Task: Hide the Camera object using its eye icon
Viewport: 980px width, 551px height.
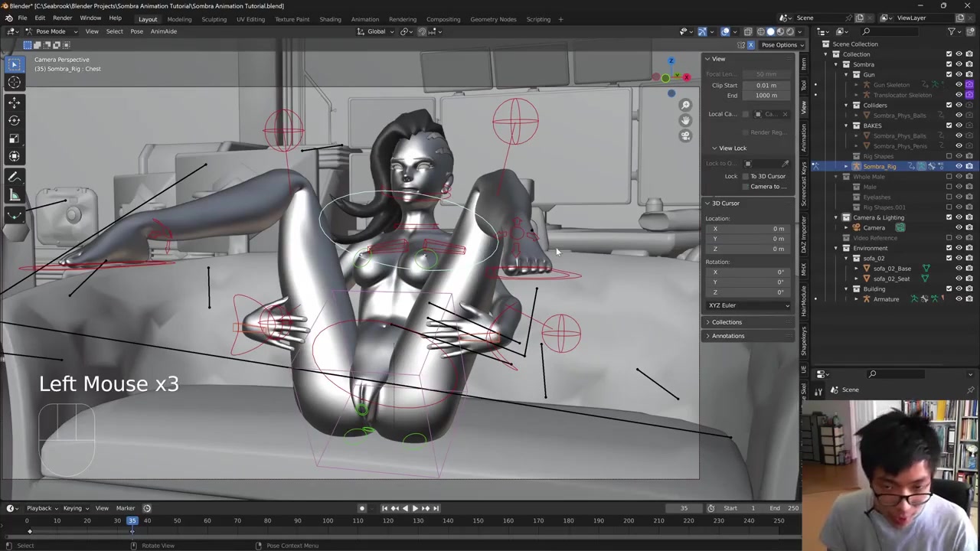Action: [x=959, y=227]
